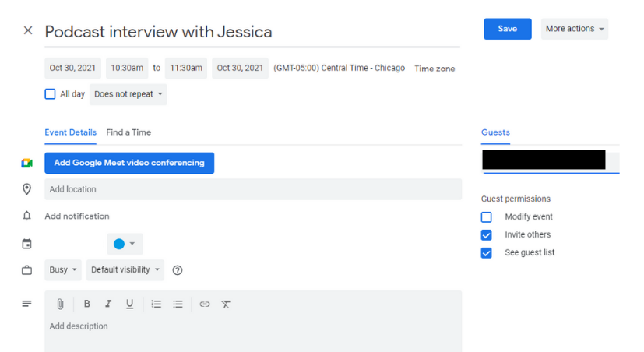Open the Does not repeat dropdown
644x352 pixels.
(128, 94)
